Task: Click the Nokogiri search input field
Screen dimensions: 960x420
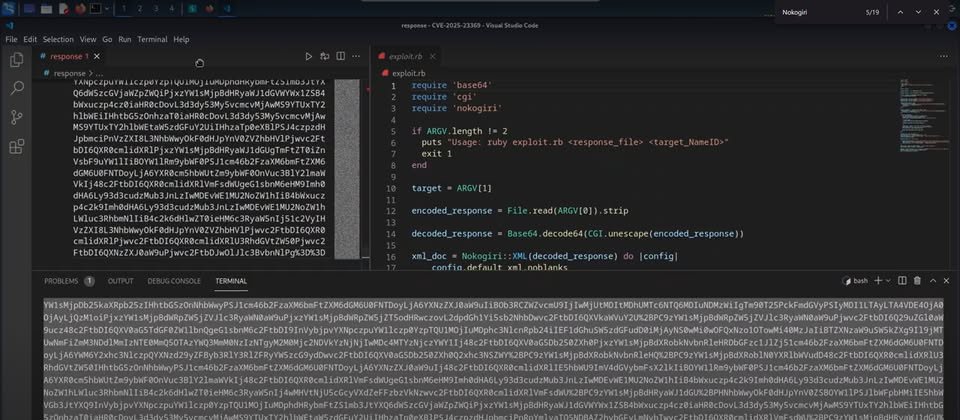Action: [817, 12]
